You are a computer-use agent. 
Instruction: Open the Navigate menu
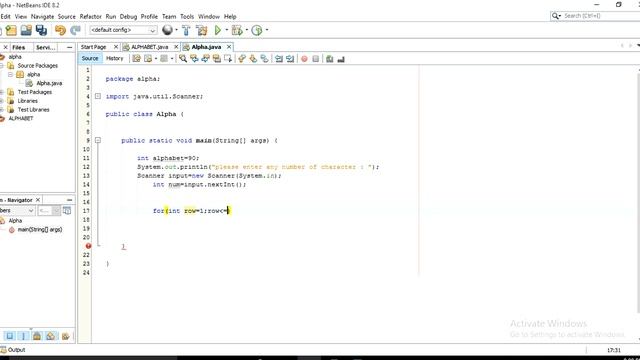tap(42, 17)
